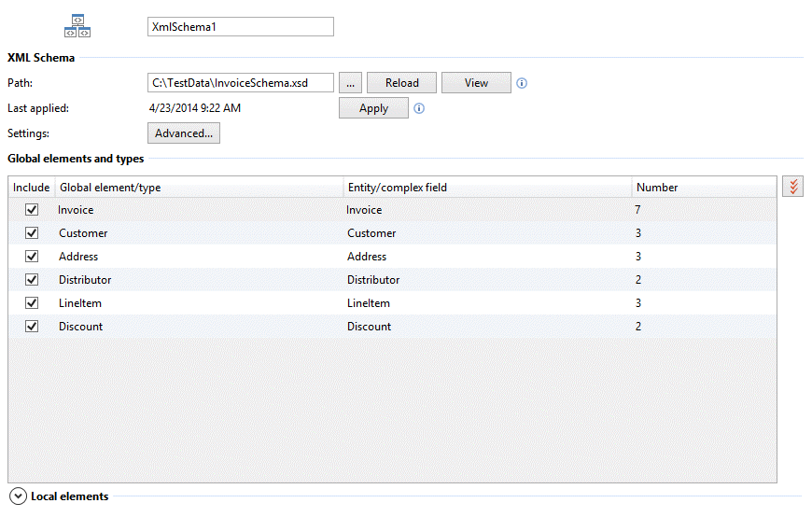Screen dimensions: 812x517
Task: Uncheck the Invoice include checkbox
Action: (32, 210)
